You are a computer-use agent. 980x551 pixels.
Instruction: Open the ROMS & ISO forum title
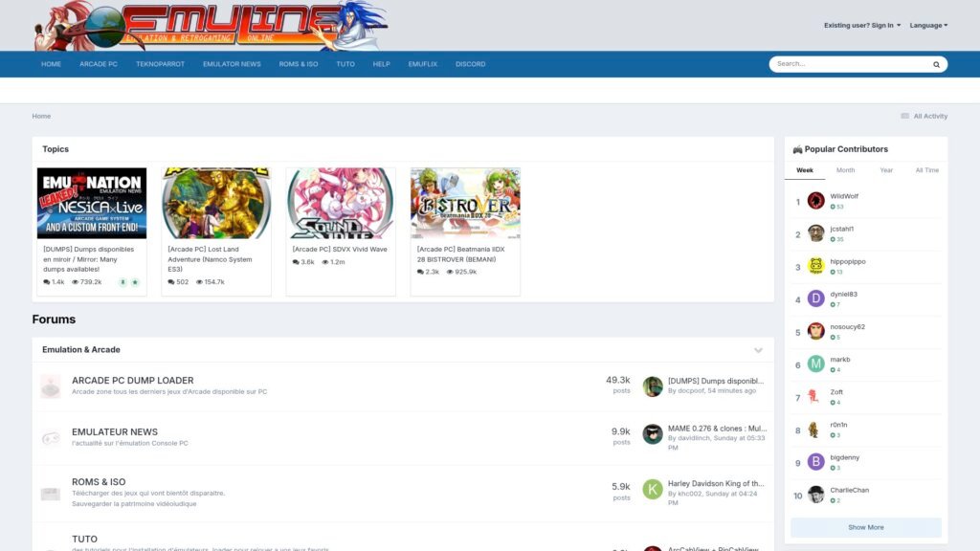(x=99, y=482)
